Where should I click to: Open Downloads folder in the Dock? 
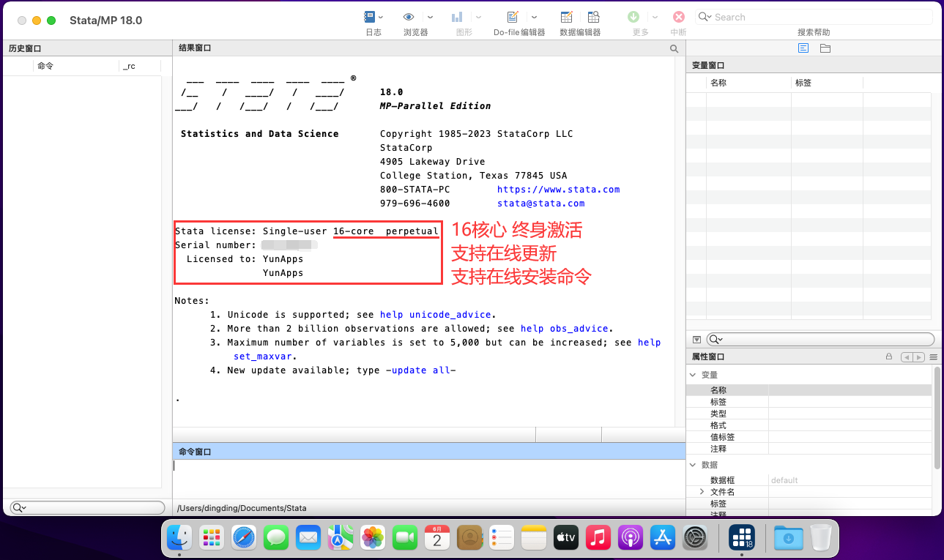788,538
